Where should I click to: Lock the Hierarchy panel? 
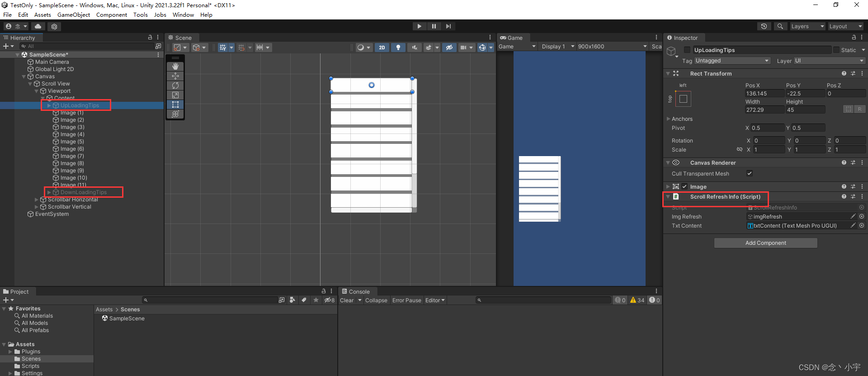tap(150, 38)
